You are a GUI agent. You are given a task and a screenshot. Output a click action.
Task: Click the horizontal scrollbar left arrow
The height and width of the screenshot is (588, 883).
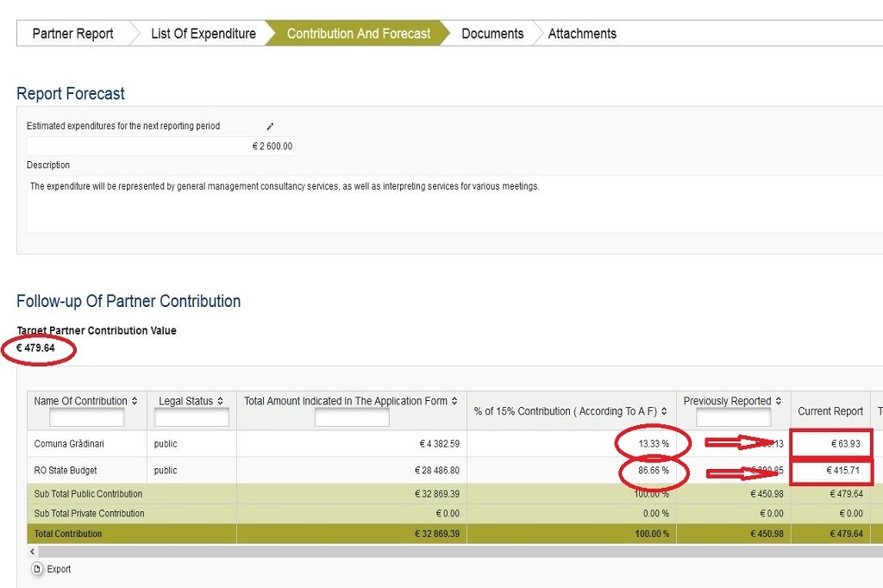tap(33, 551)
